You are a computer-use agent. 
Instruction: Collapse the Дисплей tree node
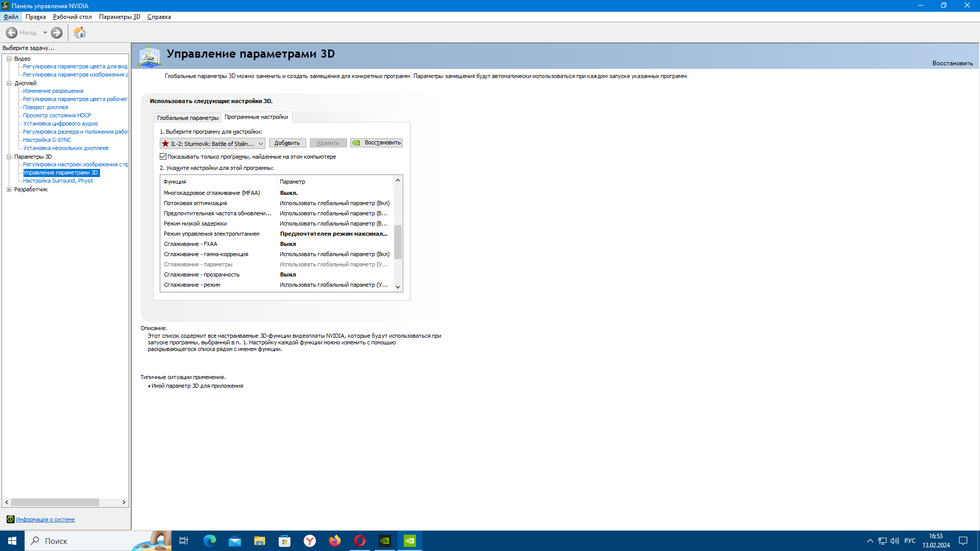click(9, 83)
